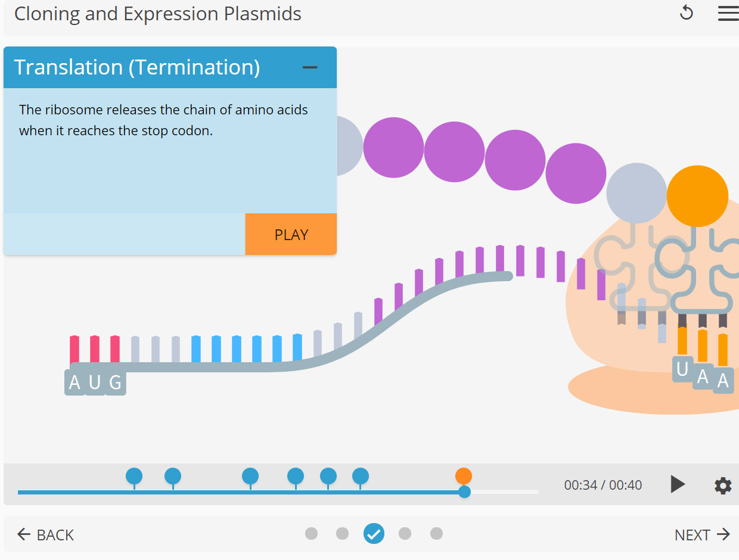Click the forward arrow icon beside NEXT
Viewport: 739px width, 560px height.
coord(724,534)
